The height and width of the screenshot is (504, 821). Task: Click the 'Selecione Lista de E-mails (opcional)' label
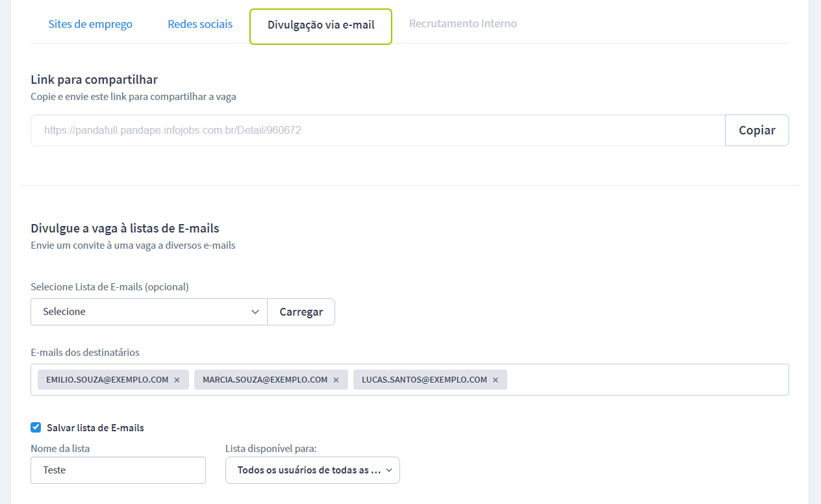point(110,286)
